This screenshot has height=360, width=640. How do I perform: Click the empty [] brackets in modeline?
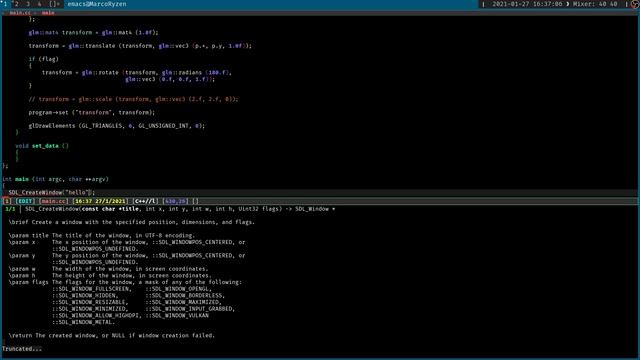pyautogui.click(x=195, y=201)
